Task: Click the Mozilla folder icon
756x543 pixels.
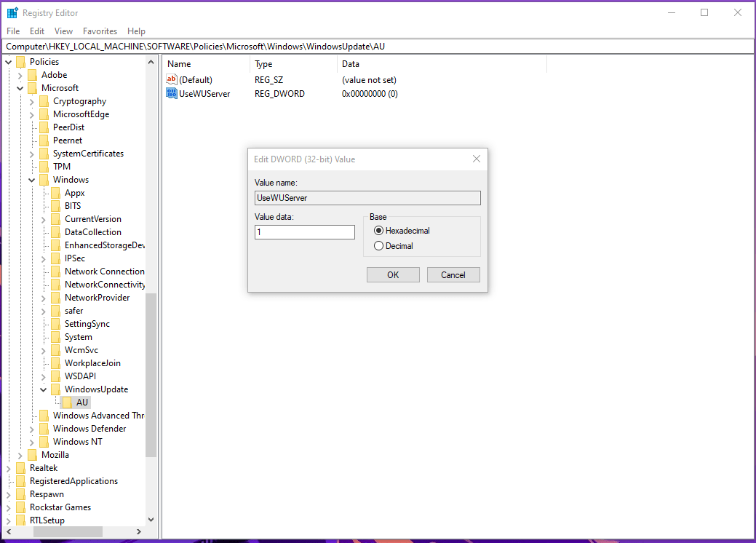Action: 32,455
